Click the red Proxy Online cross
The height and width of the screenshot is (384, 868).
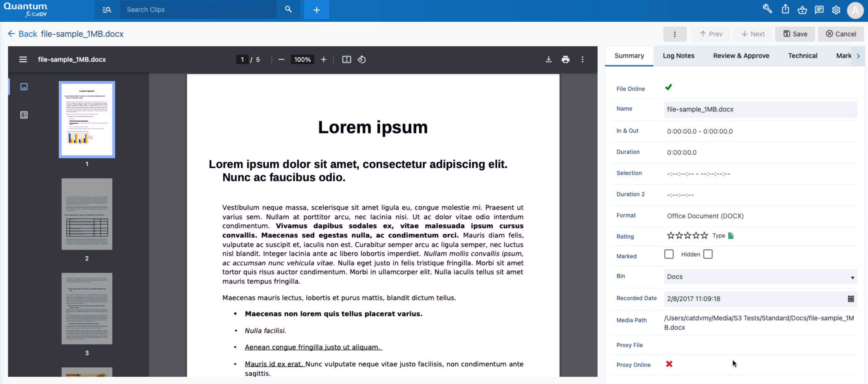tap(669, 364)
